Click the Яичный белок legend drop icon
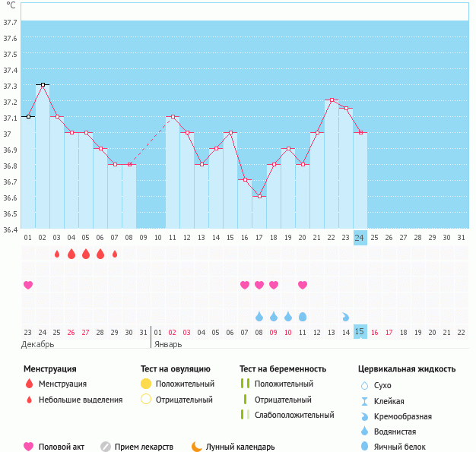This screenshot has height=452, width=476. click(365, 447)
